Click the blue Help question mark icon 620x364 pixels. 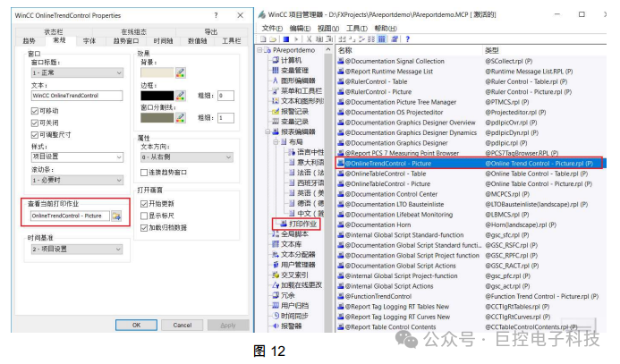pos(408,39)
